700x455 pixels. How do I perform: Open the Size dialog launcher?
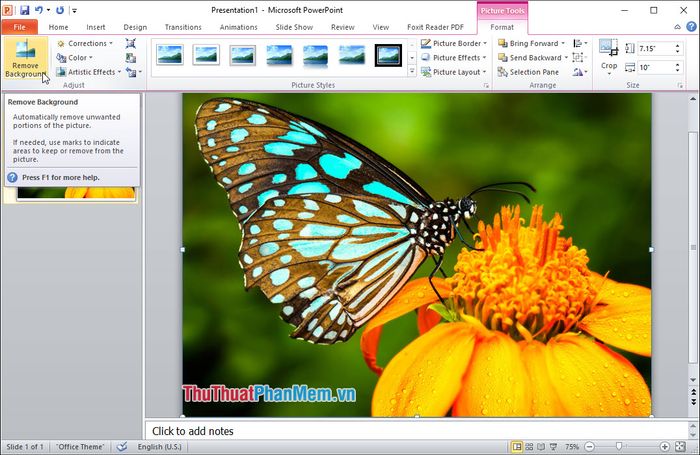(x=680, y=85)
